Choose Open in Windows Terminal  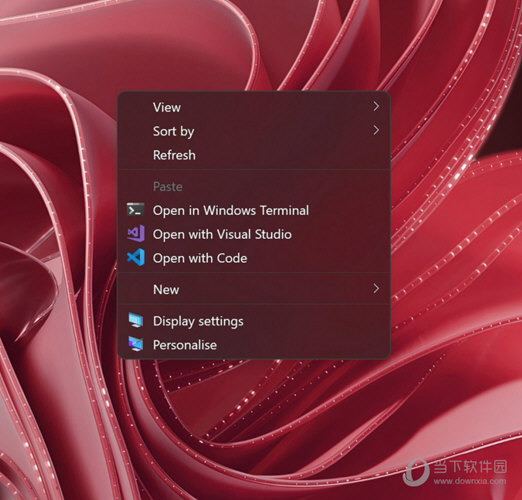[x=254, y=210]
